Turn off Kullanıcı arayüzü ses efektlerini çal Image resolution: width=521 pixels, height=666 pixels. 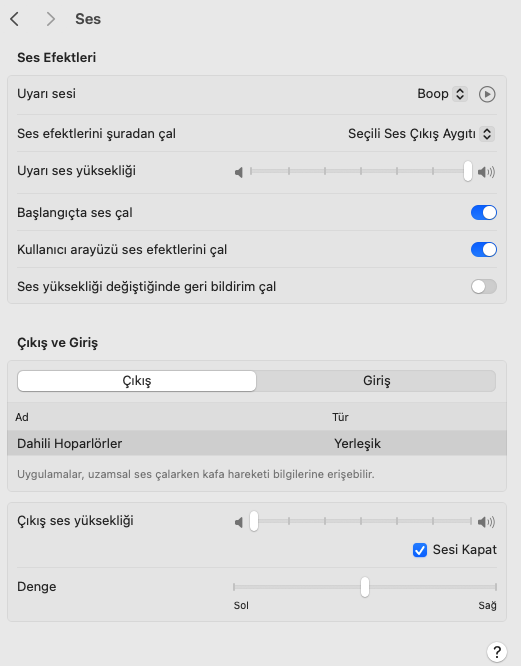tap(484, 249)
